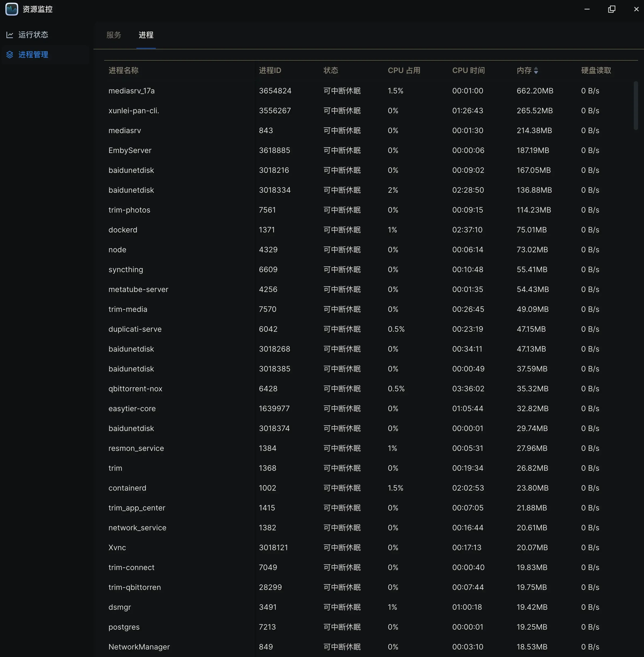Screen dimensions: 644x657
Task: Select the trim_app_center process name
Action: pyautogui.click(x=137, y=508)
